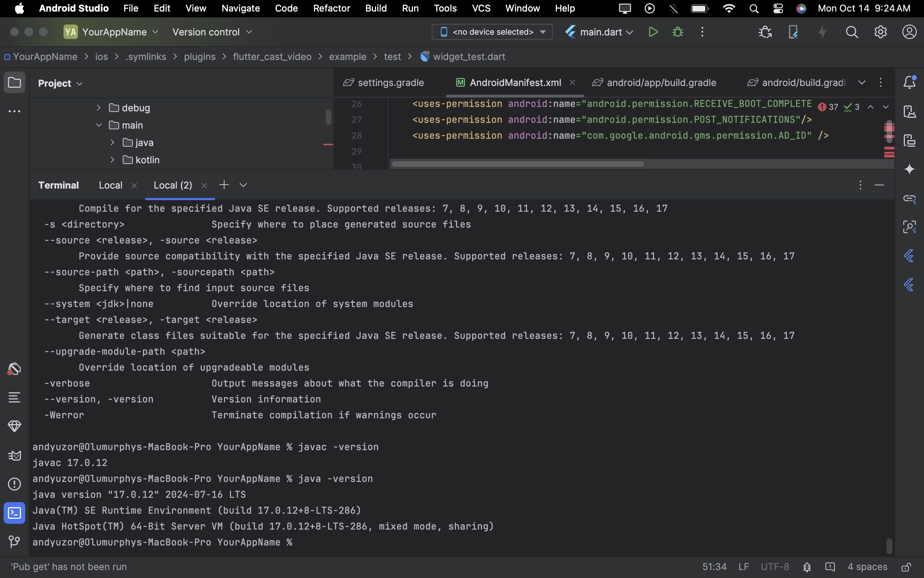Expand the debug folder in project tree

point(99,108)
